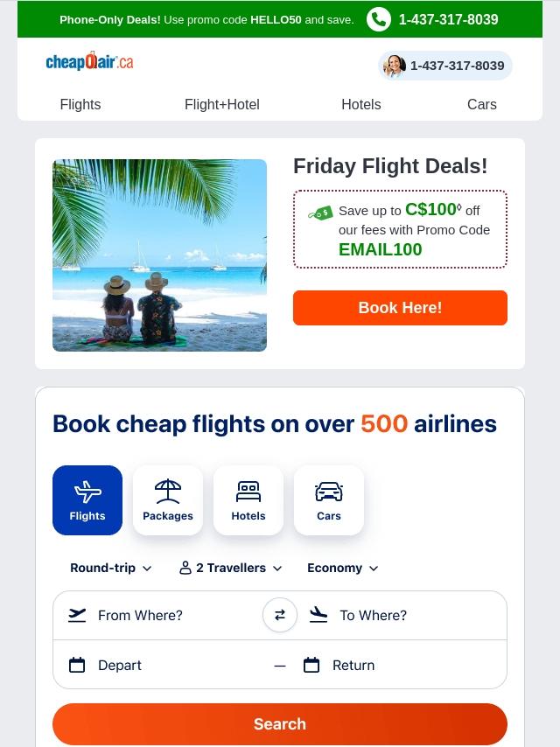Click the Depart calendar icon

click(77, 665)
